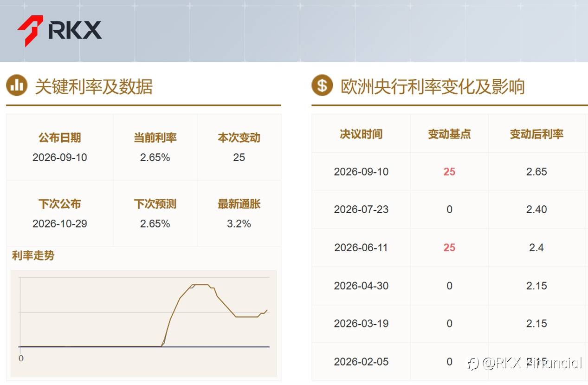Click the RKX logo
The height and width of the screenshot is (385, 588).
coord(59,31)
